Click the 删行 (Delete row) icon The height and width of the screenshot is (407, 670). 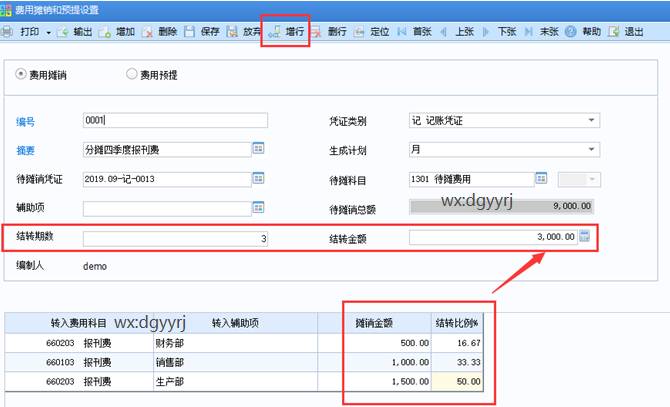(x=320, y=32)
